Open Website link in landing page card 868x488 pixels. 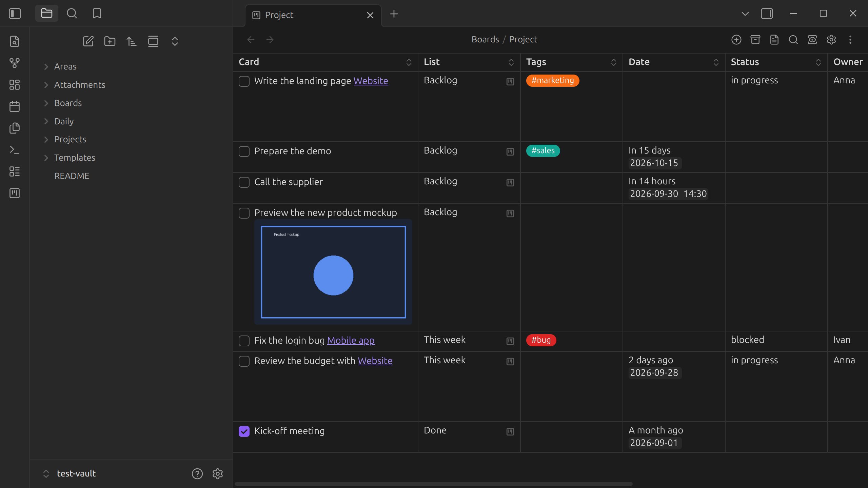click(371, 81)
